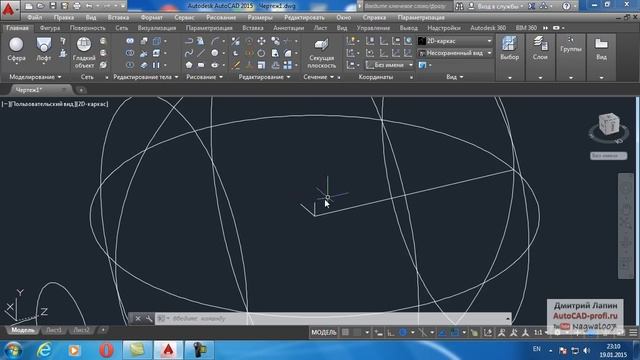Toggle 2D object snap in status bar
The width and height of the screenshot is (640, 360).
click(x=455, y=333)
